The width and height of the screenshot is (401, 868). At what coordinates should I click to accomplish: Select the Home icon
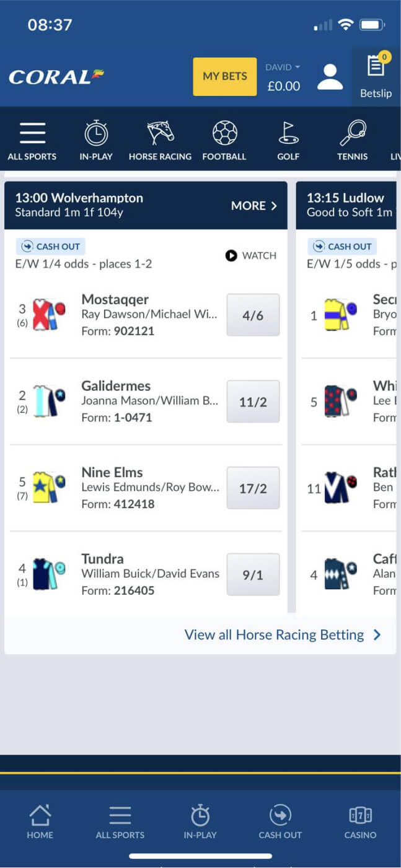40,818
